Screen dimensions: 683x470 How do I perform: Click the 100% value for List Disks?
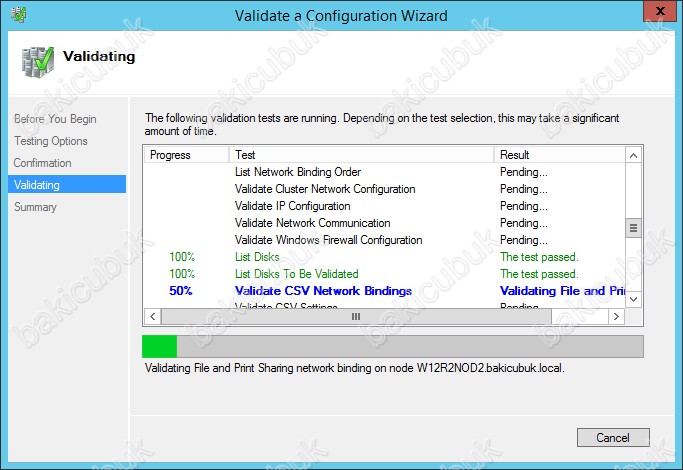tap(182, 257)
